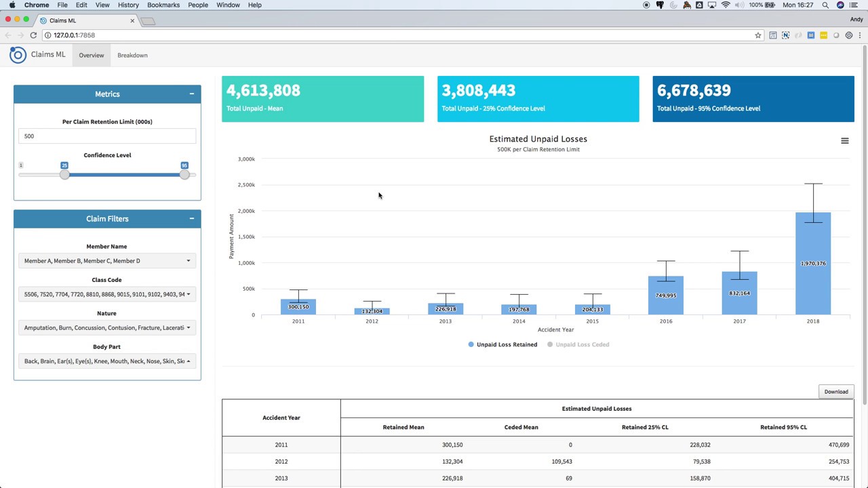
Task: Open the Nature dropdown
Action: (x=107, y=328)
